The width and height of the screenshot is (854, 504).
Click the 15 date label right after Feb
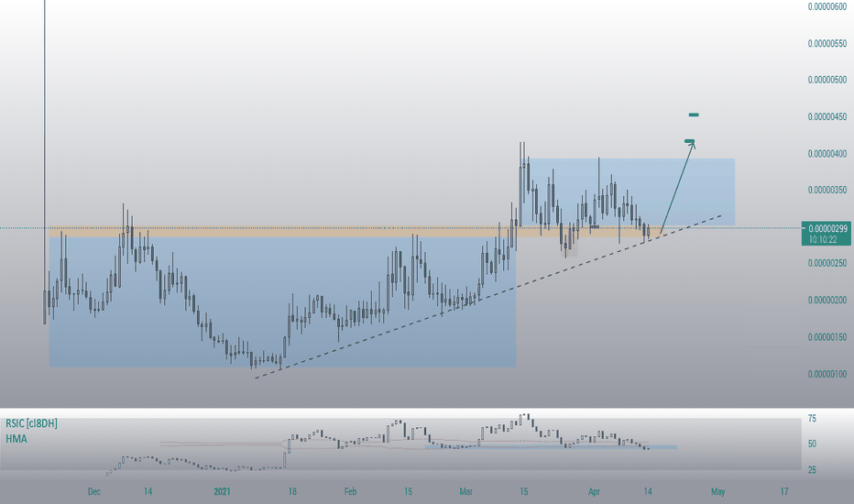[408, 491]
